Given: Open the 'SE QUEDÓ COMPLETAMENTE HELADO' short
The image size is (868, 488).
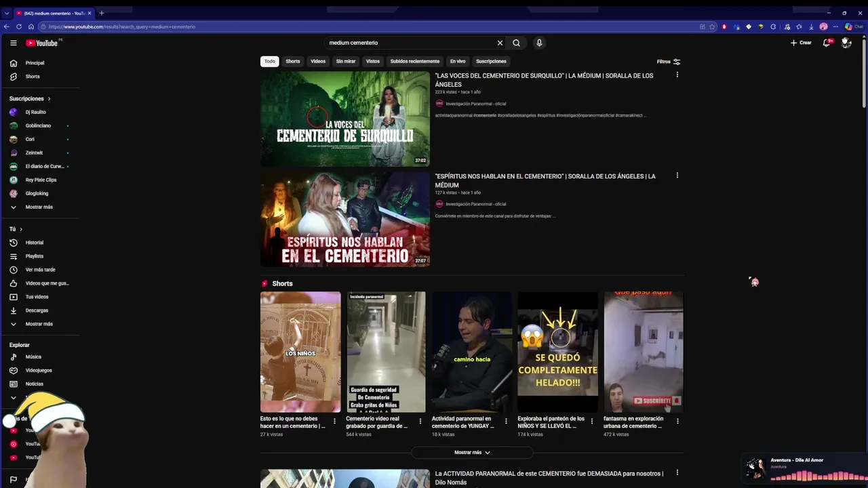Looking at the screenshot, I should (x=557, y=352).
